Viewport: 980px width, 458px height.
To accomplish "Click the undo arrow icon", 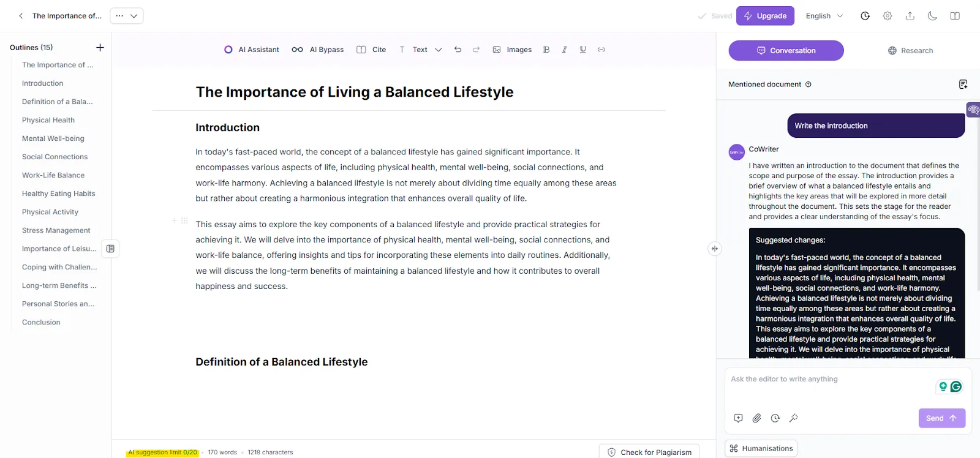I will (x=458, y=50).
